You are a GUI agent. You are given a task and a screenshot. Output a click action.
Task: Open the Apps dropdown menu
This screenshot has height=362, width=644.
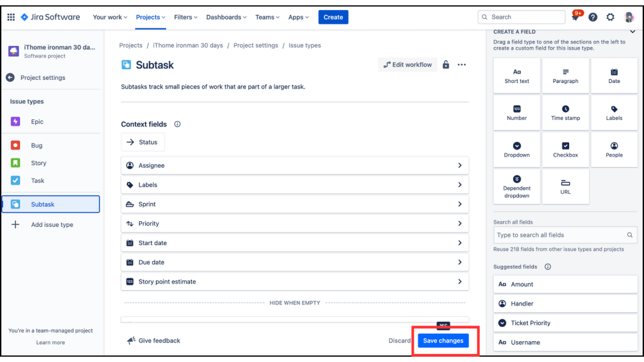[x=298, y=17]
